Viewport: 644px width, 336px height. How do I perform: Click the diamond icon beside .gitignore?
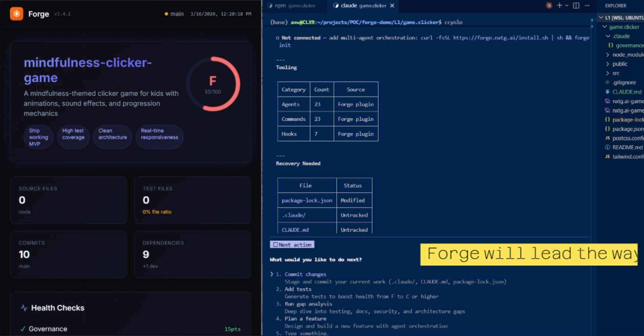click(608, 82)
